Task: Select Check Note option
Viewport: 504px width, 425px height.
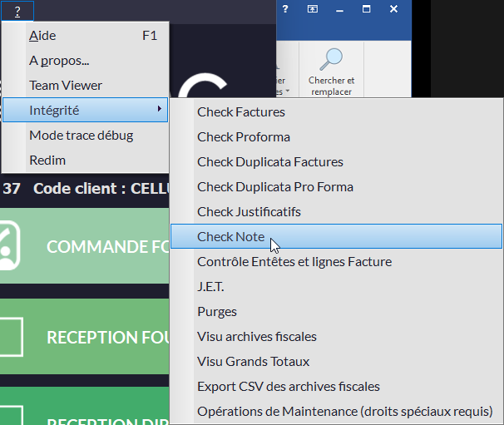Action: coord(230,237)
